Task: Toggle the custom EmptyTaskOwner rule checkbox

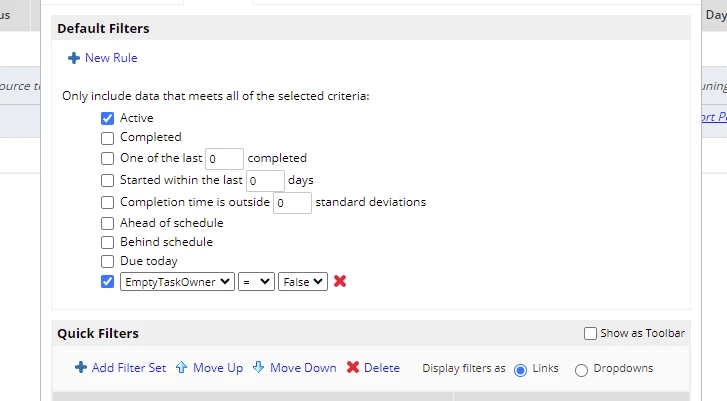Action: click(107, 281)
